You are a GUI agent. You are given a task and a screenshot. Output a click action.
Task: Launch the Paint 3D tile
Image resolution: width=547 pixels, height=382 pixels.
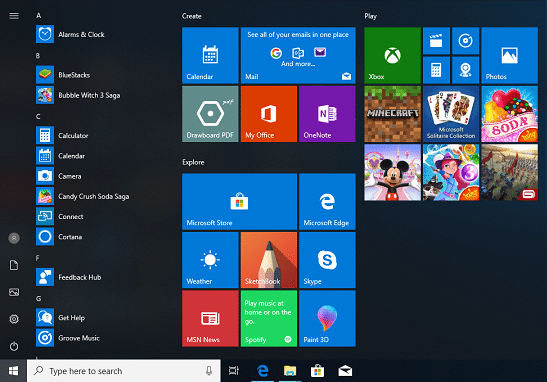coord(327,319)
